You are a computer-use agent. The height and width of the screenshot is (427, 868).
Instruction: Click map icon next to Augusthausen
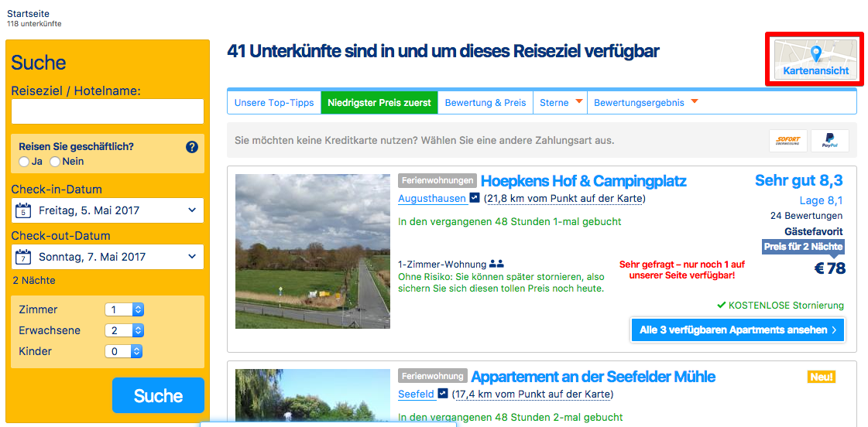475,198
